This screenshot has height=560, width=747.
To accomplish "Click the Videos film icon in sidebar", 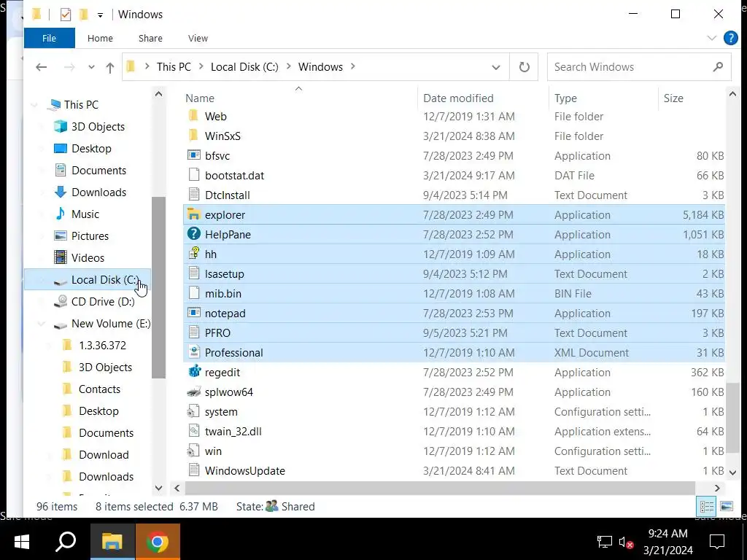I will [x=61, y=257].
